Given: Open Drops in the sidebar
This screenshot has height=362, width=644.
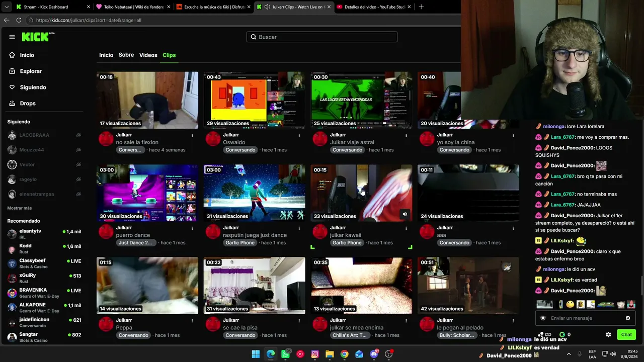Looking at the screenshot, I should click(x=23, y=103).
